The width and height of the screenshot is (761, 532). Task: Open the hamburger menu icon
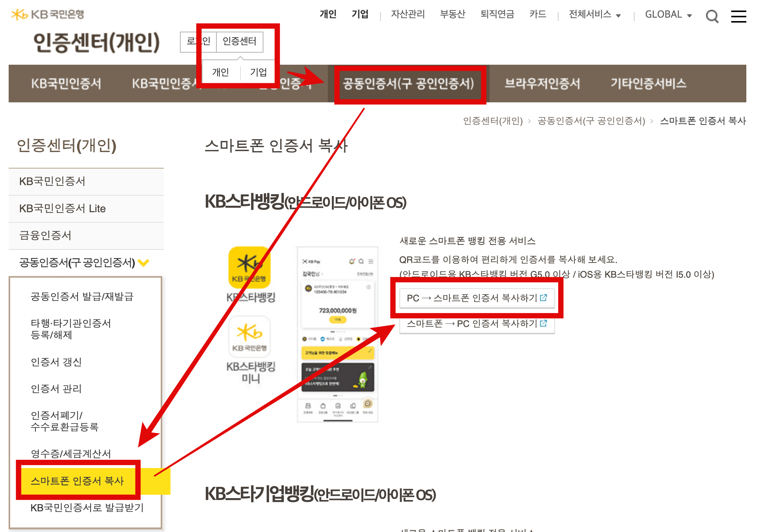[x=738, y=16]
